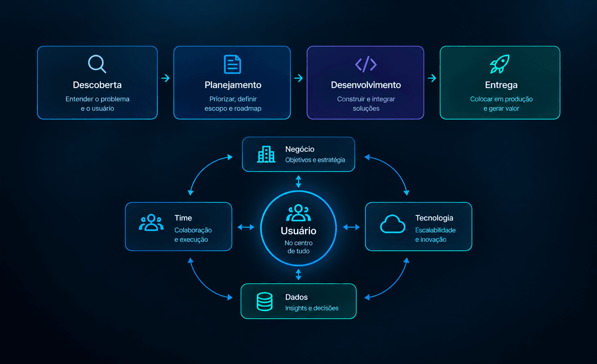Viewport: 597px width, 364px height.
Task: Click the document icon above Planejamento
Action: coord(233,64)
